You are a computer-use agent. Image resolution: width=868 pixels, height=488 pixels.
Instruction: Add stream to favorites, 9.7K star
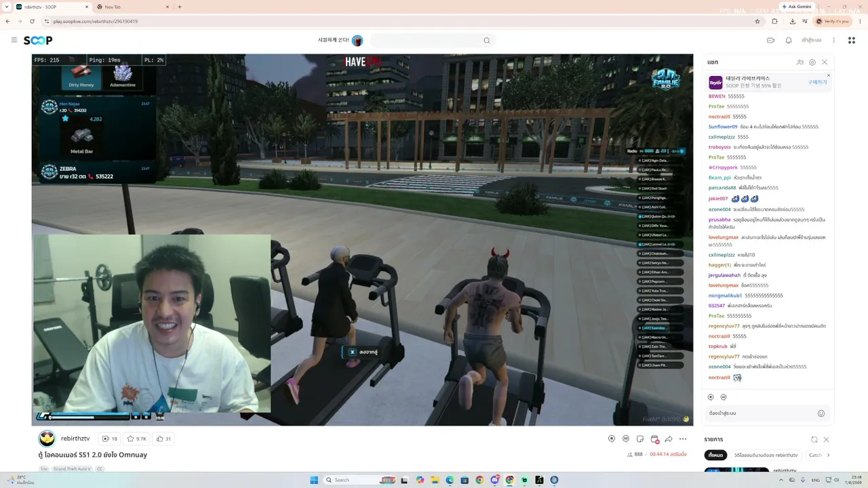pos(137,439)
